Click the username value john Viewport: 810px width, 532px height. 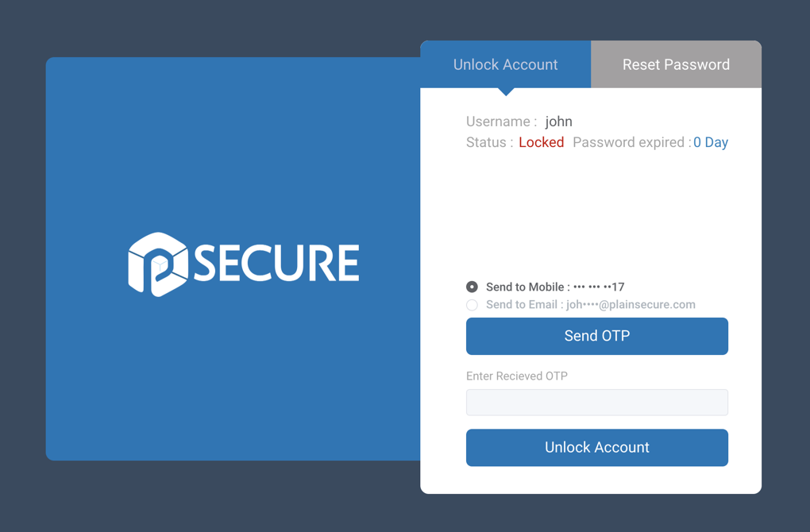click(x=558, y=121)
